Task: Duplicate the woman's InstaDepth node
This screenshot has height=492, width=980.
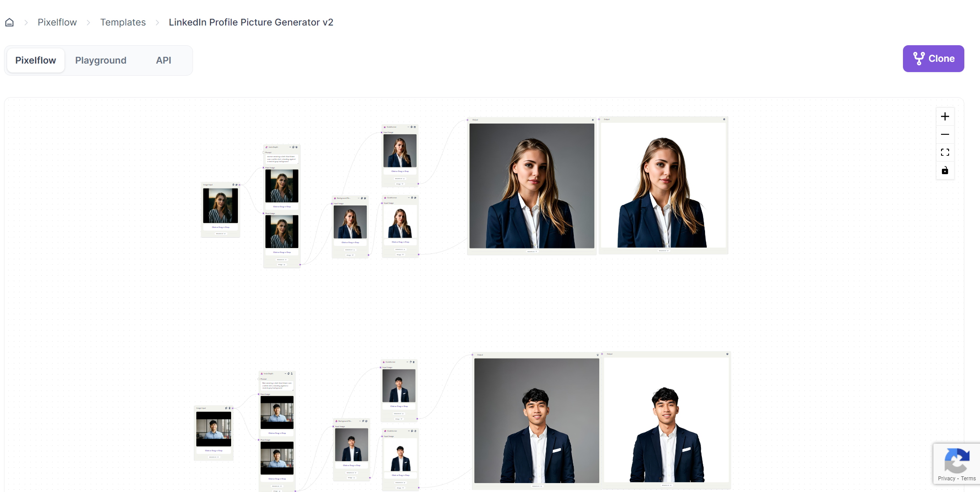Action: (x=293, y=147)
